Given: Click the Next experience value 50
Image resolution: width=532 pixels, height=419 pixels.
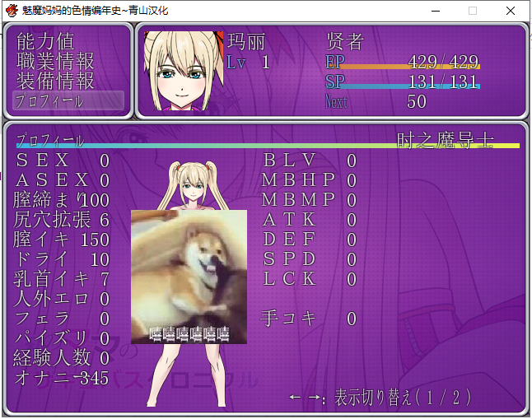Looking at the screenshot, I should (x=417, y=101).
